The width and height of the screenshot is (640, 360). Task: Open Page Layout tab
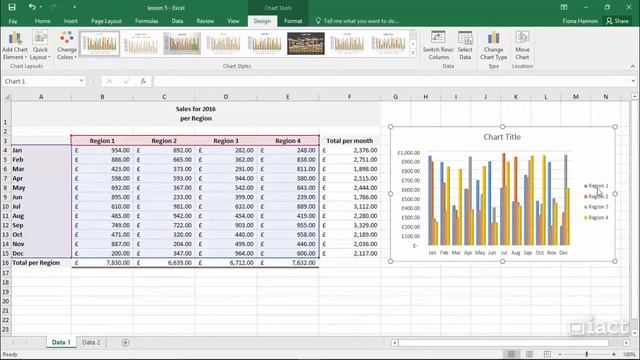[106, 21]
